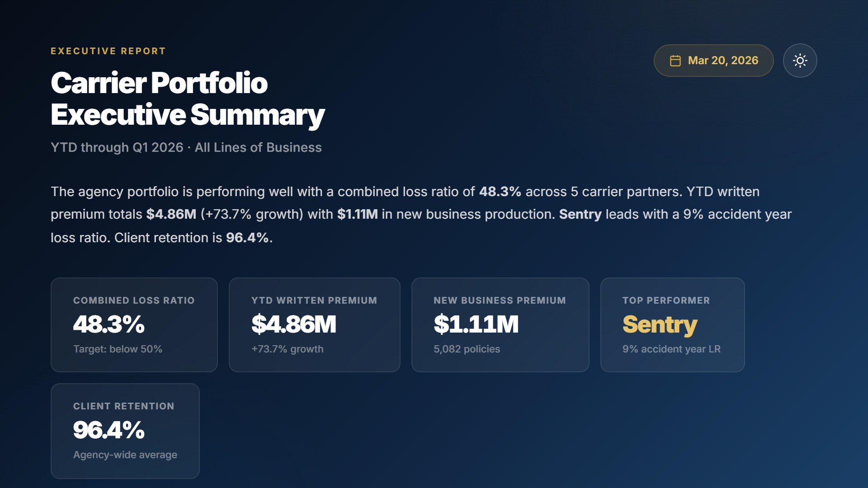
Task: Open the calendar icon next to the date
Action: click(675, 60)
